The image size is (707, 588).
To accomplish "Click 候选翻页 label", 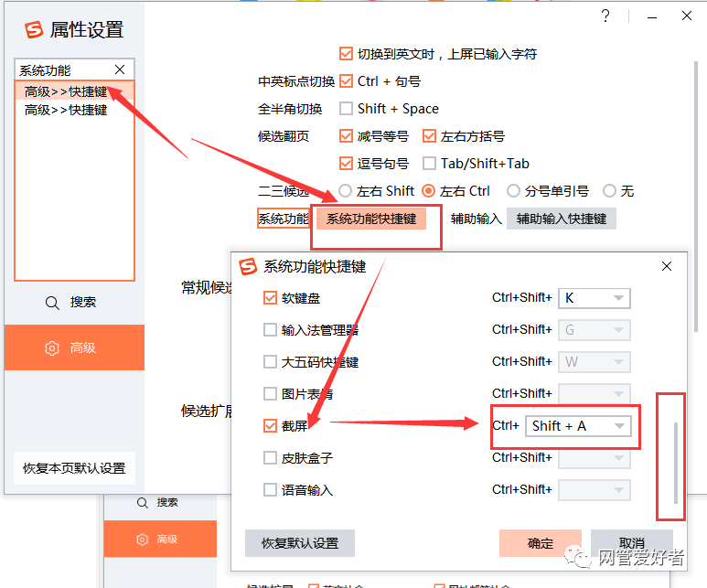I will (284, 136).
